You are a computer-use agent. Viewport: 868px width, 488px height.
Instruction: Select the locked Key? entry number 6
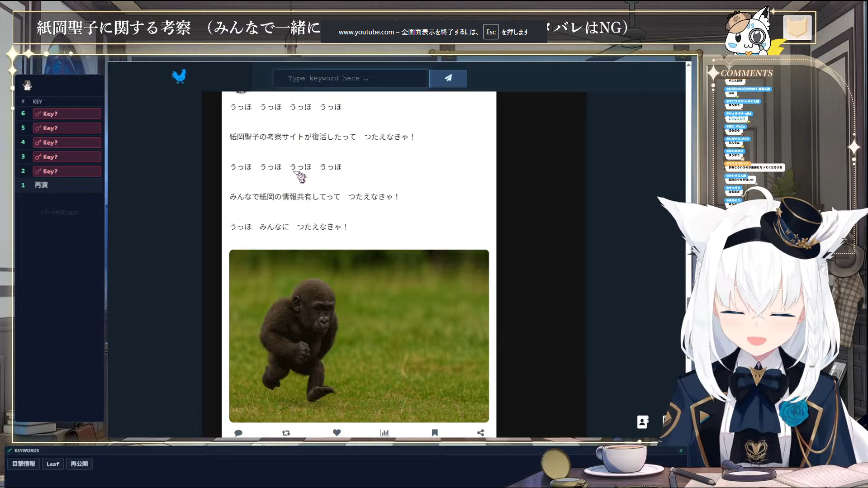[x=66, y=114]
